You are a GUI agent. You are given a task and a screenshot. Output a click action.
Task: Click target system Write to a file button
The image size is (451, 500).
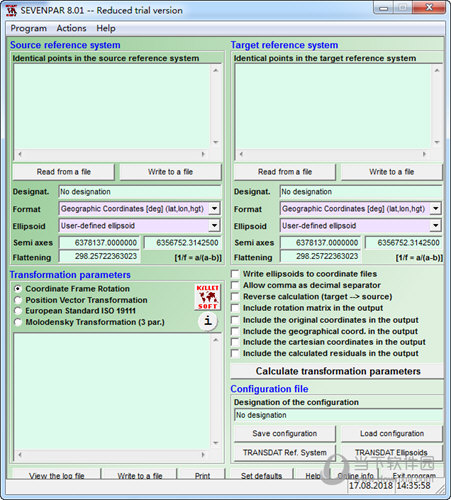click(392, 172)
